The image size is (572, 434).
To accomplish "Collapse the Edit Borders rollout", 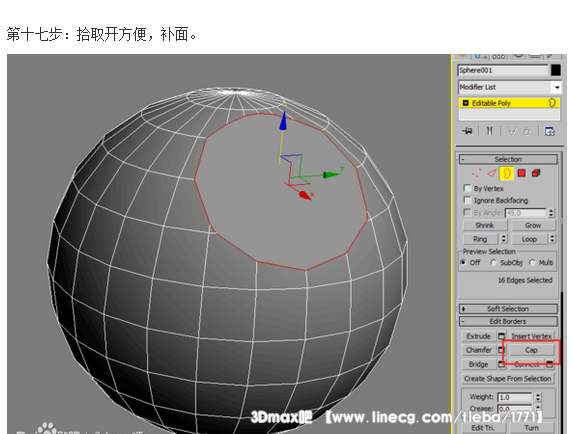I will coord(508,321).
